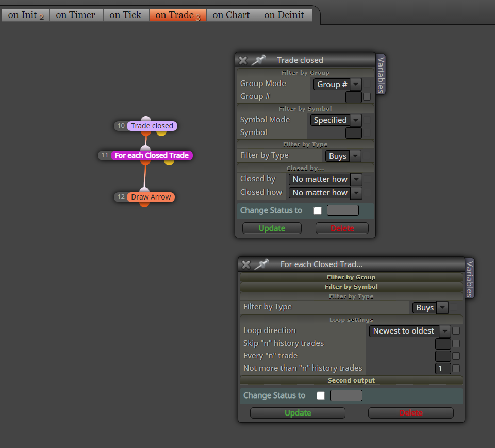Click Update in the Trade closed panel
The height and width of the screenshot is (448, 495).
click(272, 228)
